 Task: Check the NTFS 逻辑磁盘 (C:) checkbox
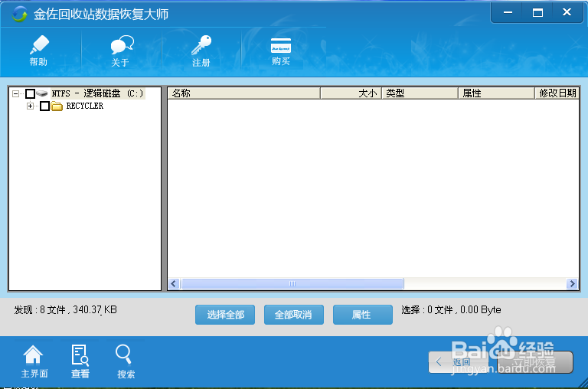click(31, 93)
